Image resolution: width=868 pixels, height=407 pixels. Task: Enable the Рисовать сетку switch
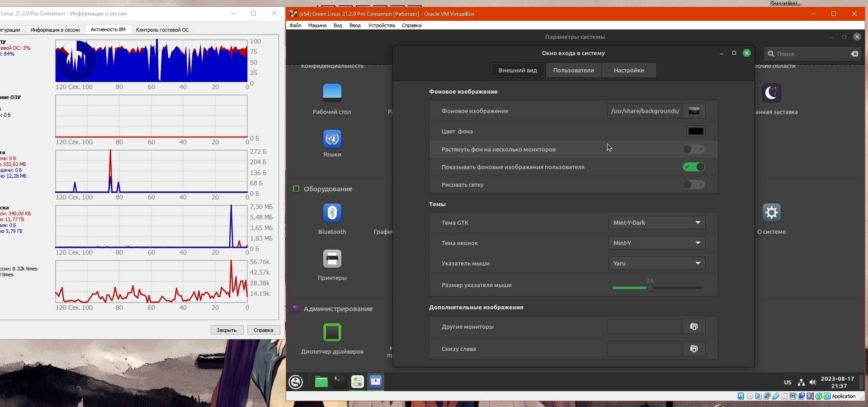point(694,185)
